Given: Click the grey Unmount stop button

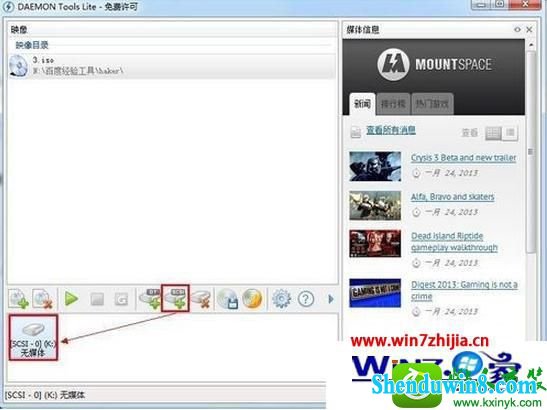Looking at the screenshot, I should (97, 299).
